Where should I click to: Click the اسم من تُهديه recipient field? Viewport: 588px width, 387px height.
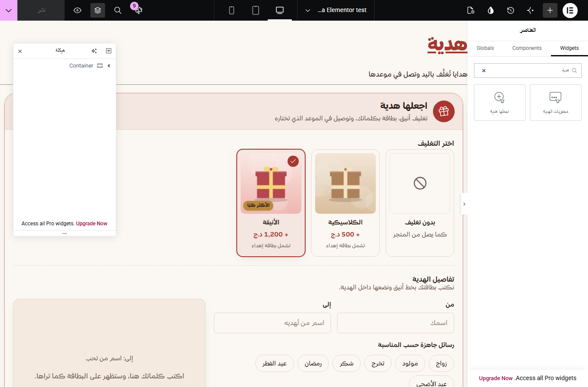[x=272, y=323]
